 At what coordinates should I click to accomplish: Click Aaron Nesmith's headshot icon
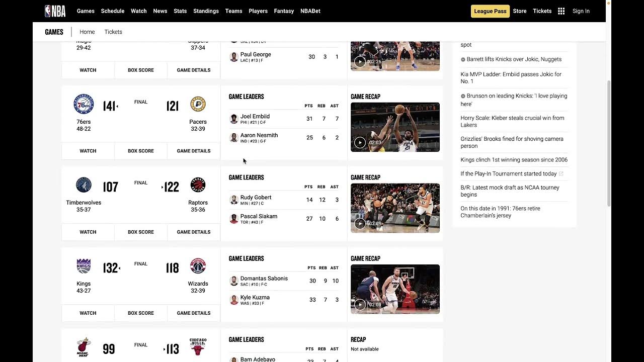coord(233,138)
